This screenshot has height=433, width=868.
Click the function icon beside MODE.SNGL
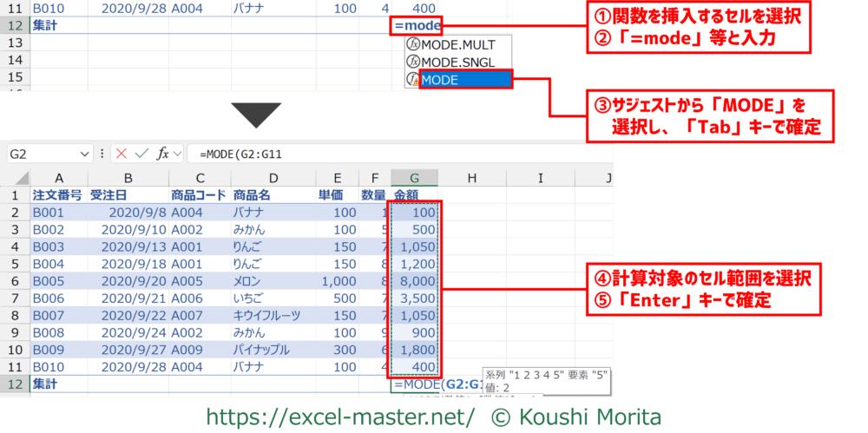pos(413,61)
